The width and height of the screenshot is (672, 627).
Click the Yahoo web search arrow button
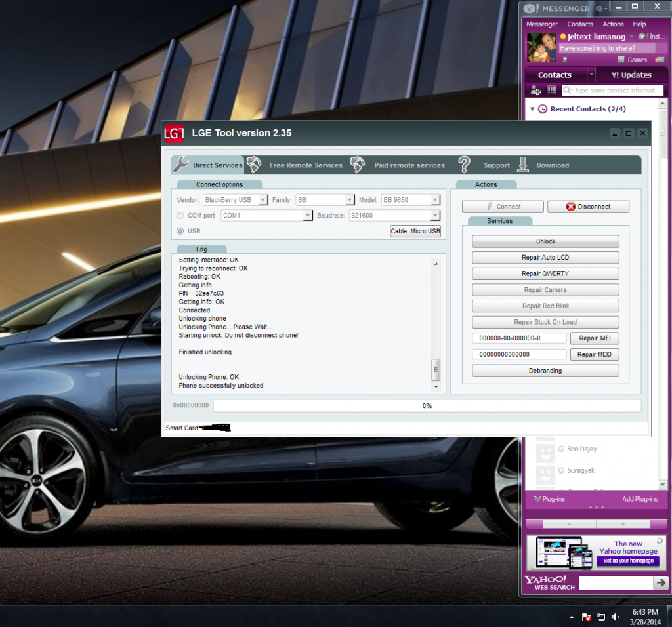click(661, 583)
